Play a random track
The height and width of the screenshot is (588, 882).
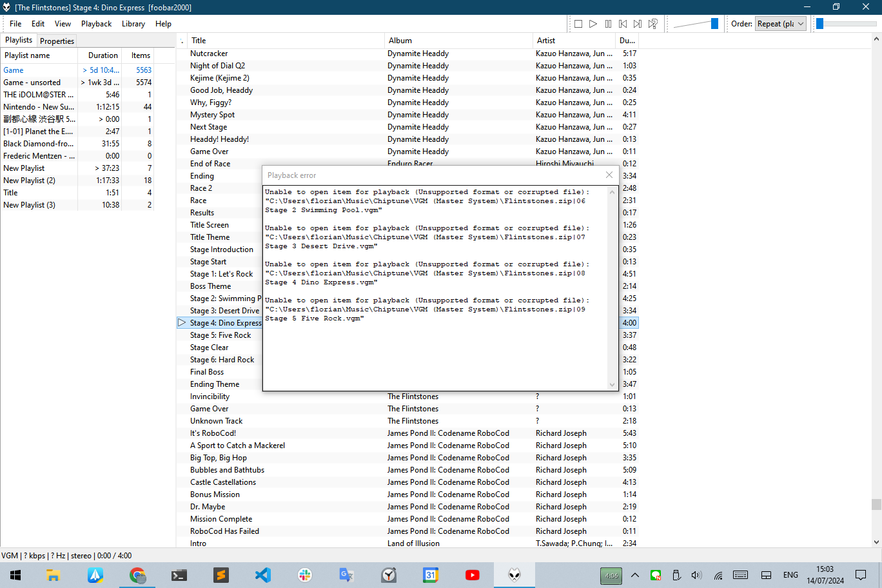tap(653, 24)
